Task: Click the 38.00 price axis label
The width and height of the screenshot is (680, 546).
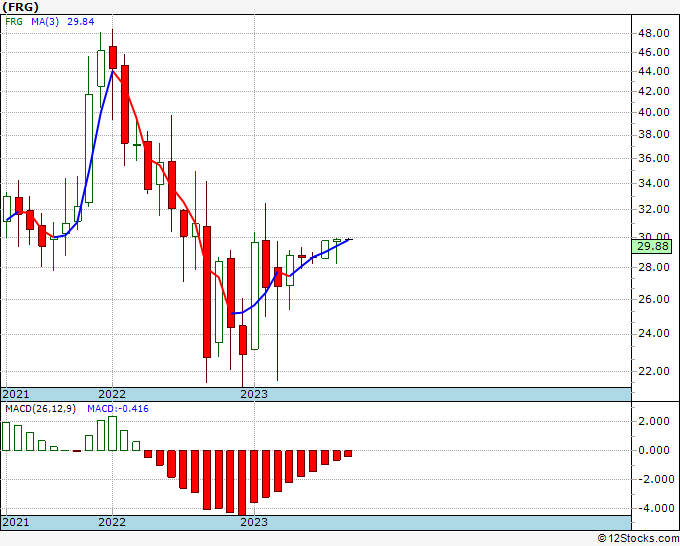Action: click(654, 135)
